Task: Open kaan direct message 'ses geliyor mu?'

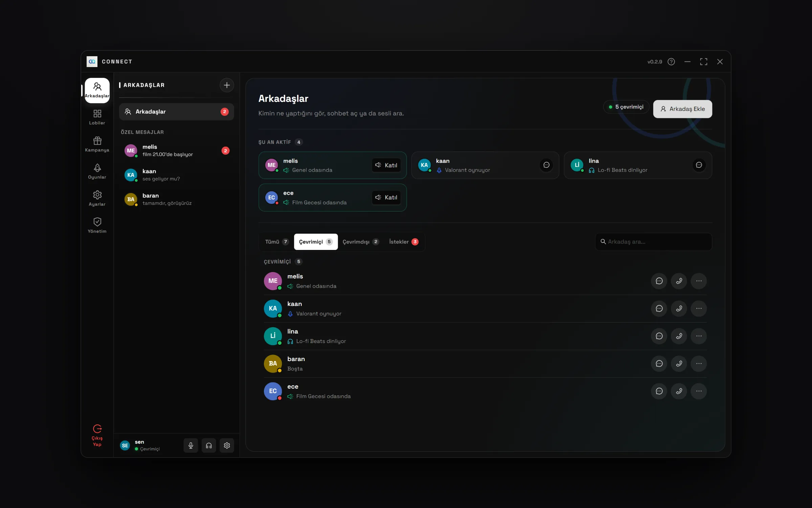Action: 176,175
